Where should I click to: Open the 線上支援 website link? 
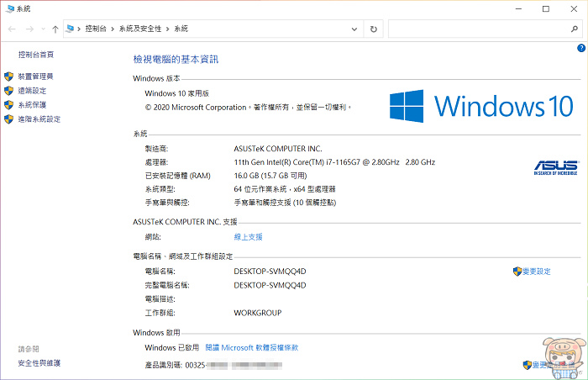pos(248,238)
